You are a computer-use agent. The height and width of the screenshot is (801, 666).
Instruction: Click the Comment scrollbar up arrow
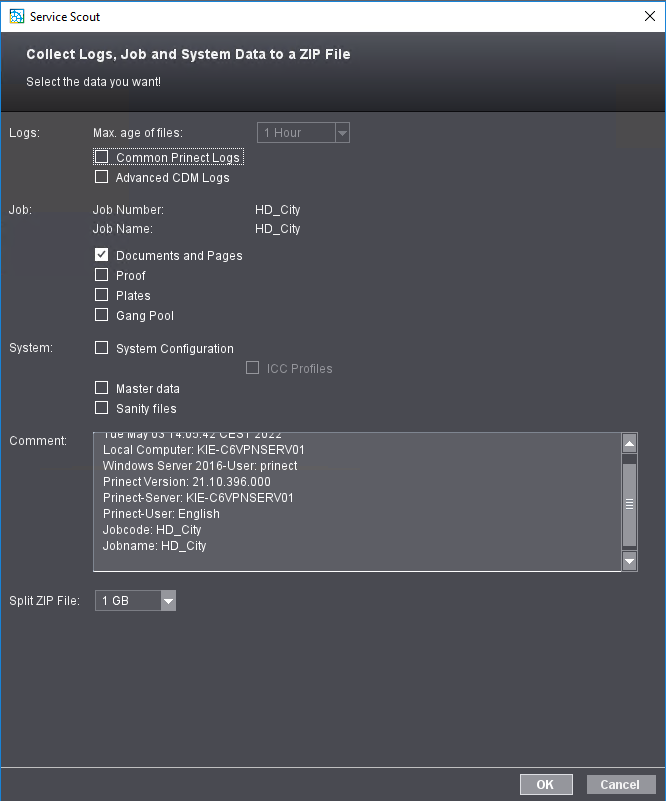click(x=629, y=443)
